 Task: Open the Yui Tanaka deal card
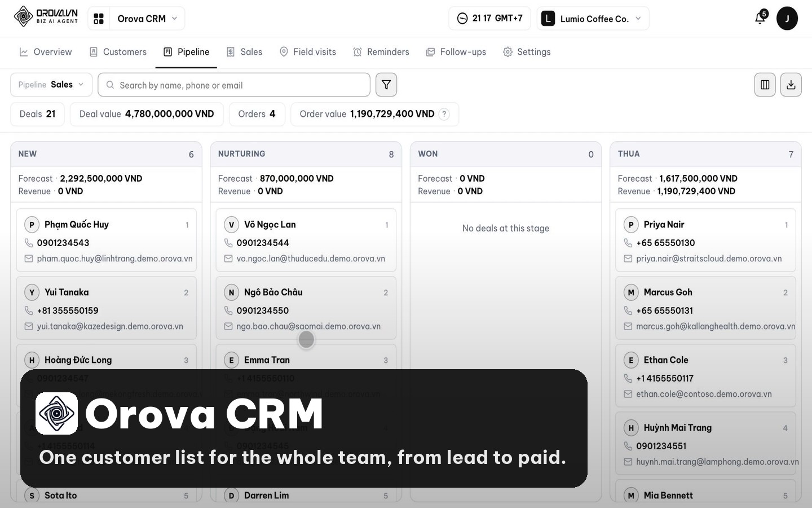pyautogui.click(x=107, y=308)
